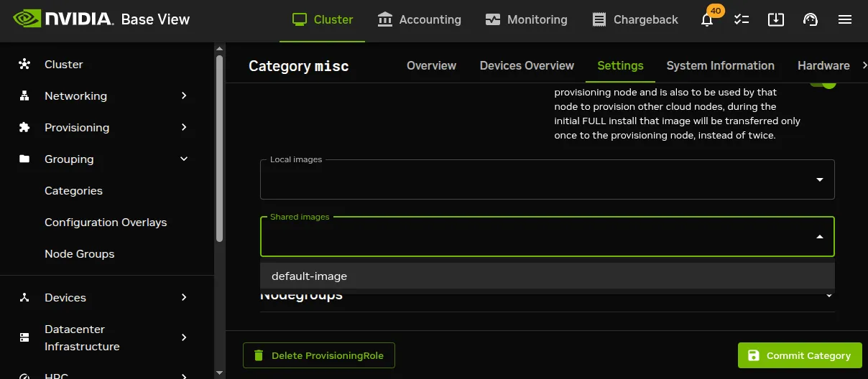Switch to the Devices Overview tab
This screenshot has width=868, height=379.
527,65
